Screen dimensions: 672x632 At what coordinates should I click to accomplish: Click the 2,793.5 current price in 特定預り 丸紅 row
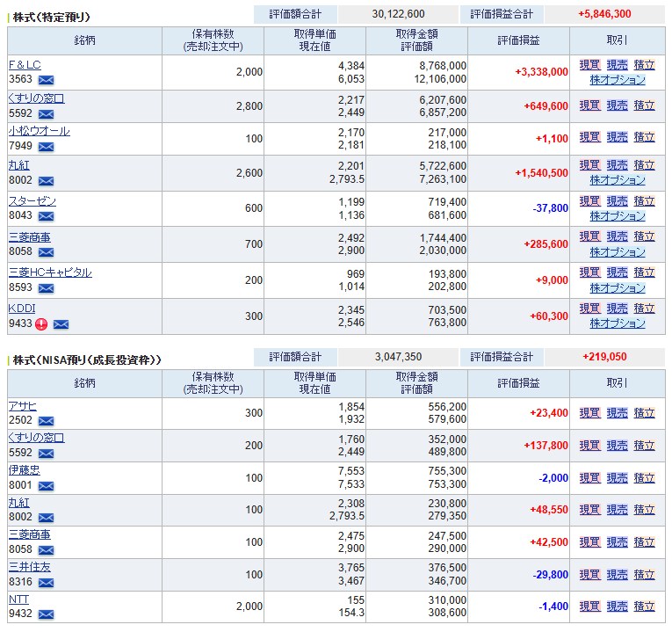click(x=347, y=179)
